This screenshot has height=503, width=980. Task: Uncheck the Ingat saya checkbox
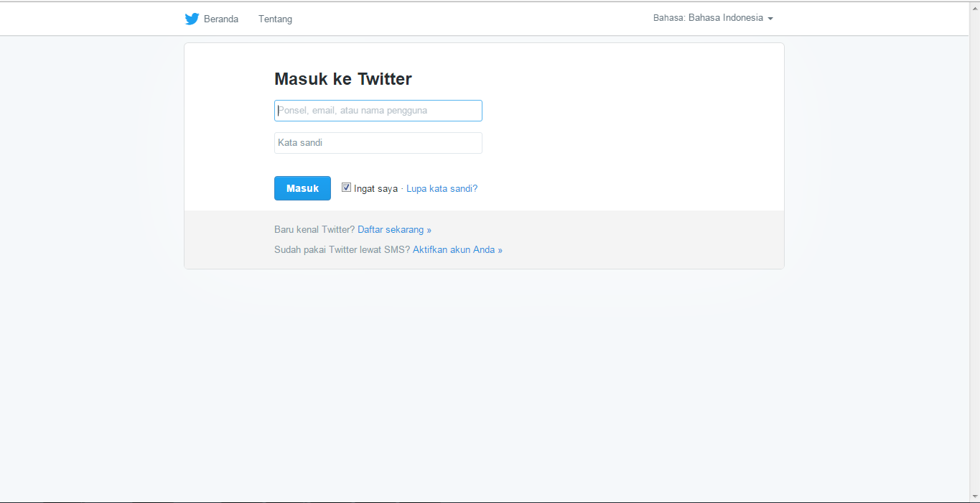pyautogui.click(x=346, y=188)
